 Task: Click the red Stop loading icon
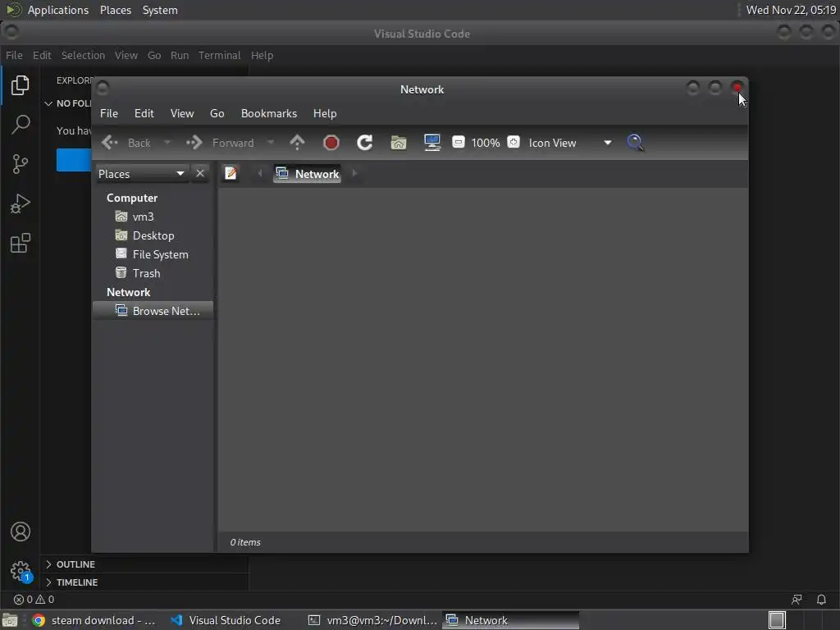point(331,143)
